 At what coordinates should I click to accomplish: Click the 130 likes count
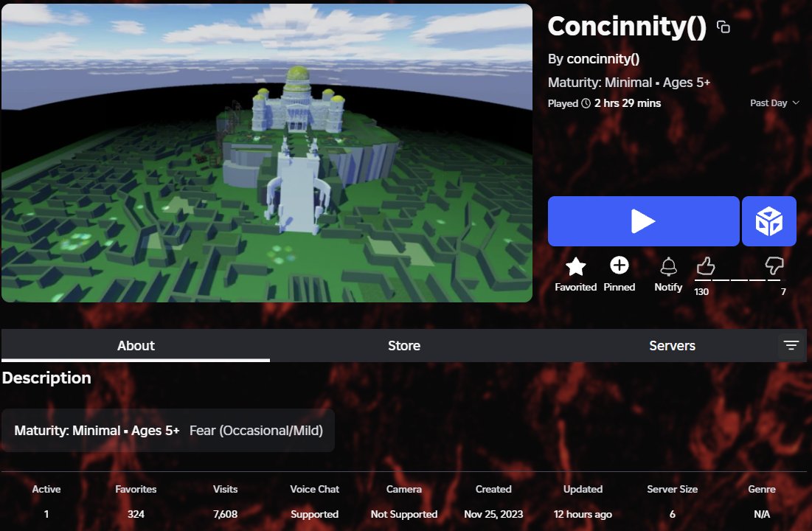[701, 291]
